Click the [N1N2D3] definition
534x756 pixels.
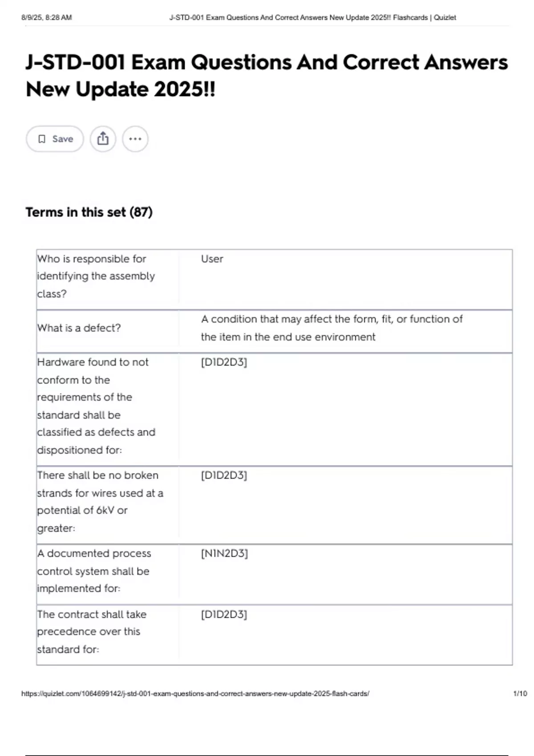coord(224,554)
